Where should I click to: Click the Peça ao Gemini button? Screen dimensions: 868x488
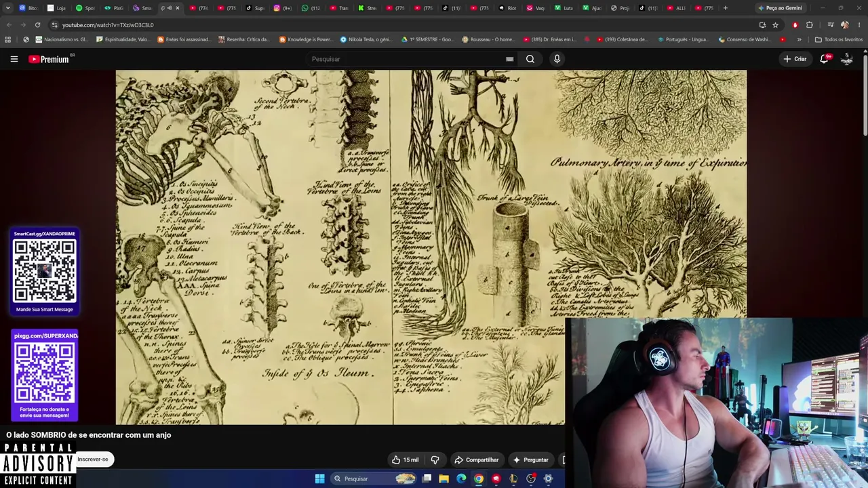(780, 8)
